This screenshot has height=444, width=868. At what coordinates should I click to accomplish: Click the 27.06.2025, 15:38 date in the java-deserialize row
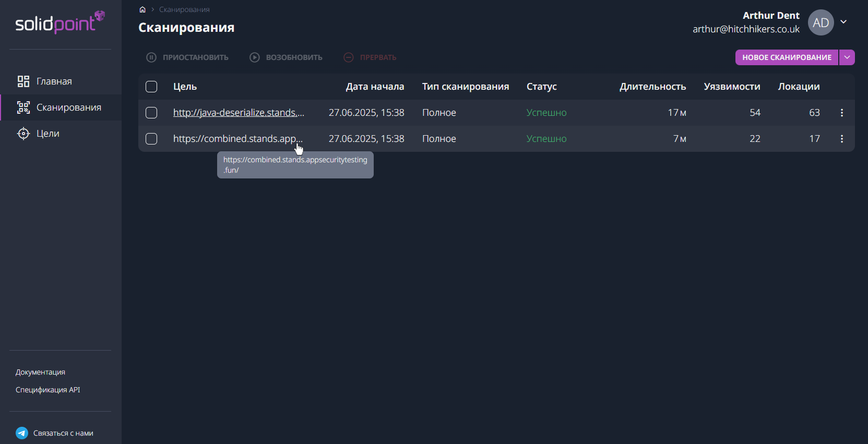(x=366, y=113)
